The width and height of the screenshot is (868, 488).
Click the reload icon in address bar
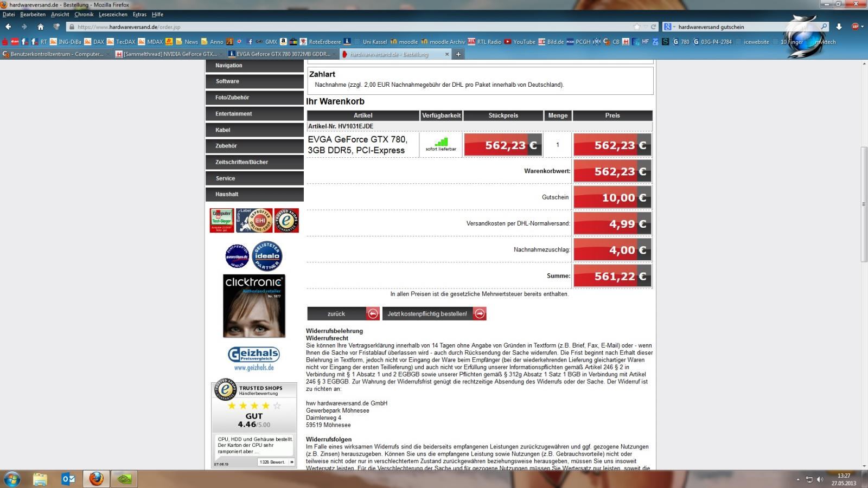tap(654, 27)
